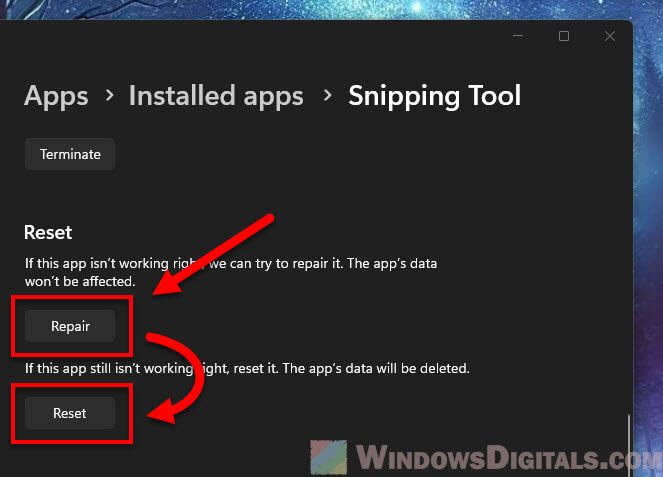Image resolution: width=663 pixels, height=477 pixels.
Task: Click the Reset button below the data deletion warning
Action: (70, 413)
